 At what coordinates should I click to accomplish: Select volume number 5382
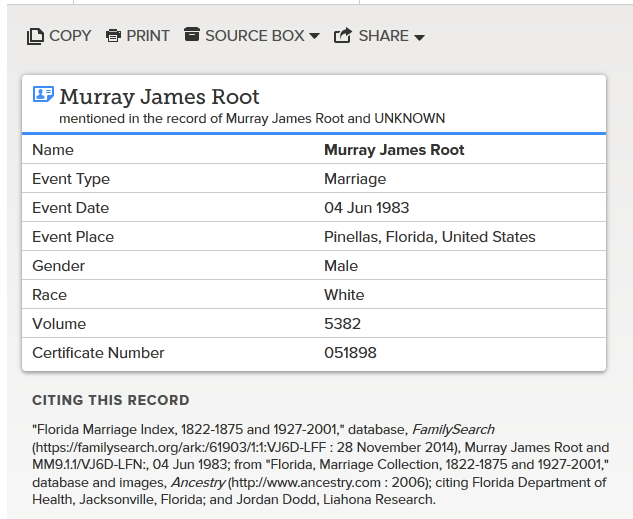pyautogui.click(x=342, y=324)
